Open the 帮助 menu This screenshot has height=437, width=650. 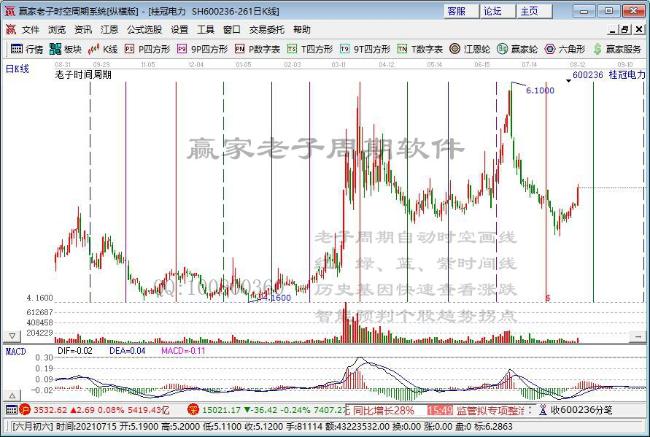(302, 30)
